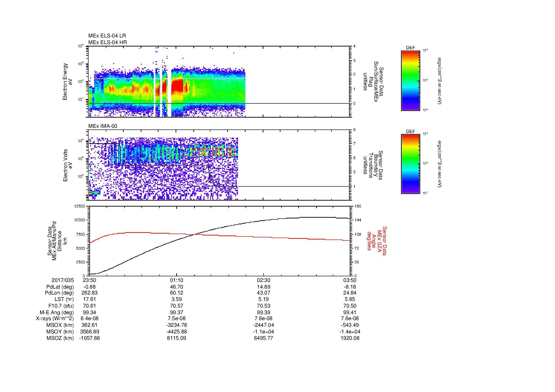Viewport: 555px width, 392px height.
Task: Click the MSOX (km) row label
Action: [60, 325]
